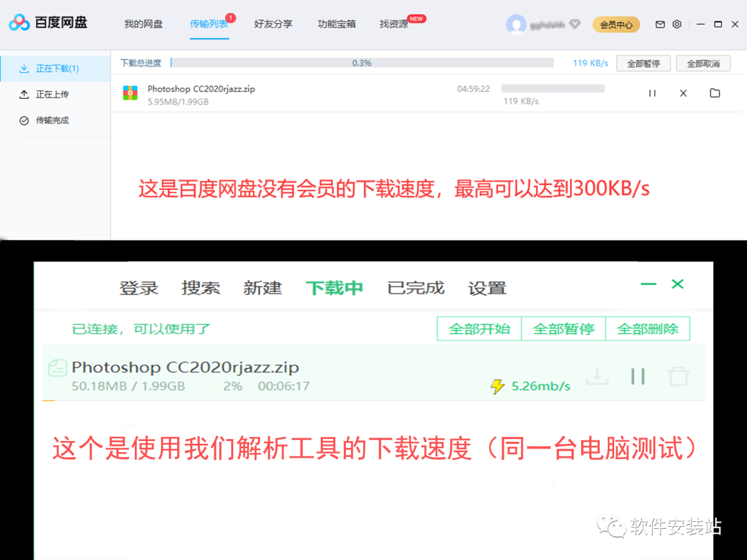Open the mail message icon
The image size is (747, 560).
point(660,24)
